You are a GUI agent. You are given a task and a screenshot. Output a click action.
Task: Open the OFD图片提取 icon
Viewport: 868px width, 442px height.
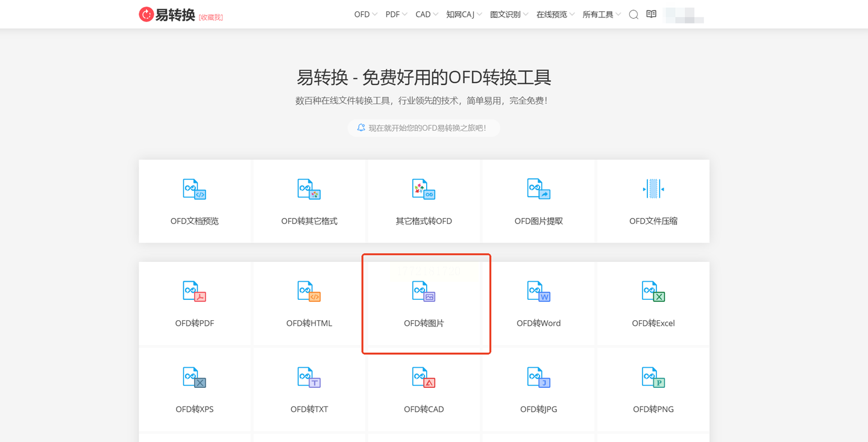click(538, 189)
